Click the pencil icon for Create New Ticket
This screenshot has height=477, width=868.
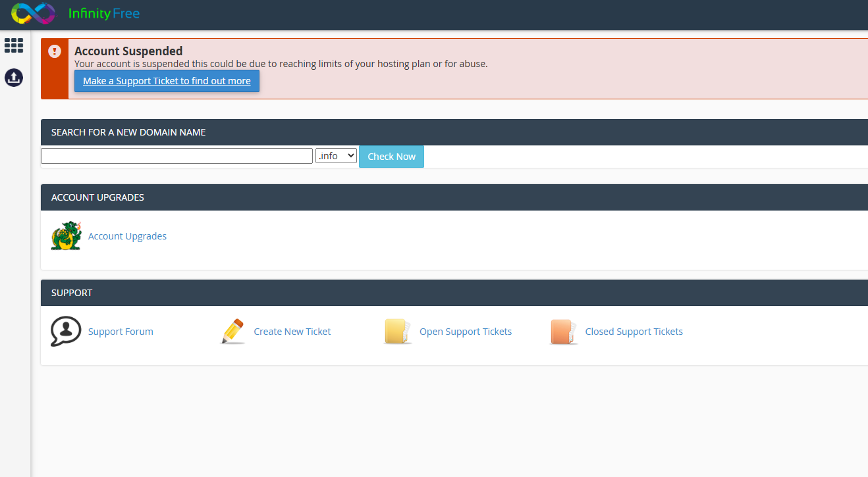pyautogui.click(x=232, y=332)
